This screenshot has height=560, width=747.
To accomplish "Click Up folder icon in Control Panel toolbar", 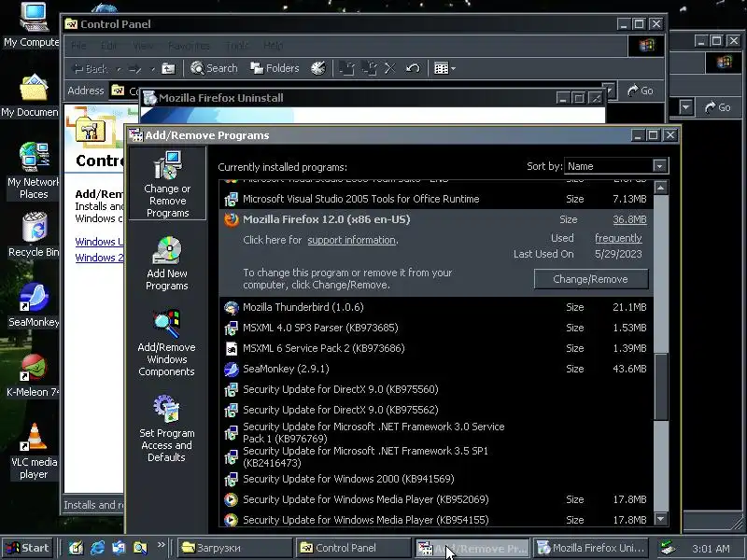I will [168, 69].
